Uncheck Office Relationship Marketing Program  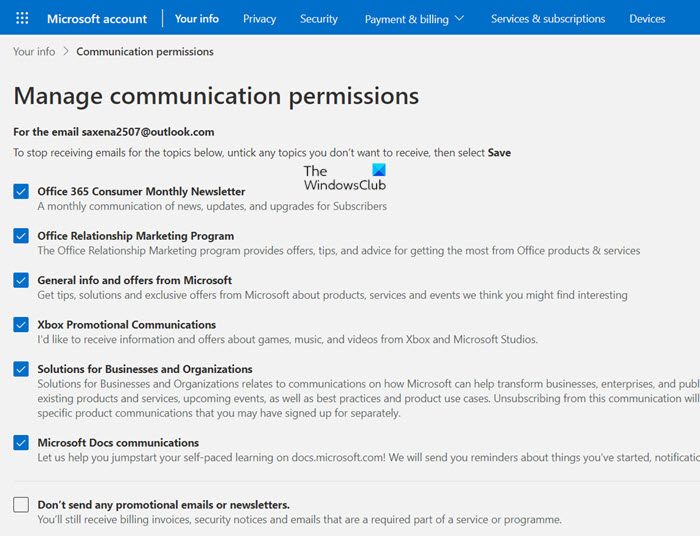click(21, 236)
